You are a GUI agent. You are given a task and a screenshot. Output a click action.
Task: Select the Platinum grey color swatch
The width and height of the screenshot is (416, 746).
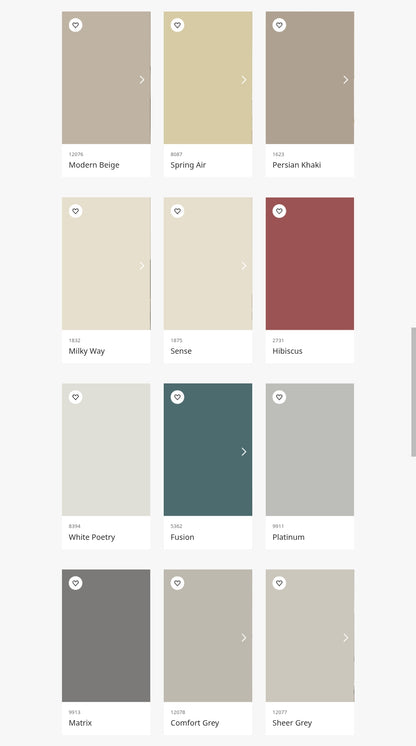pyautogui.click(x=310, y=450)
